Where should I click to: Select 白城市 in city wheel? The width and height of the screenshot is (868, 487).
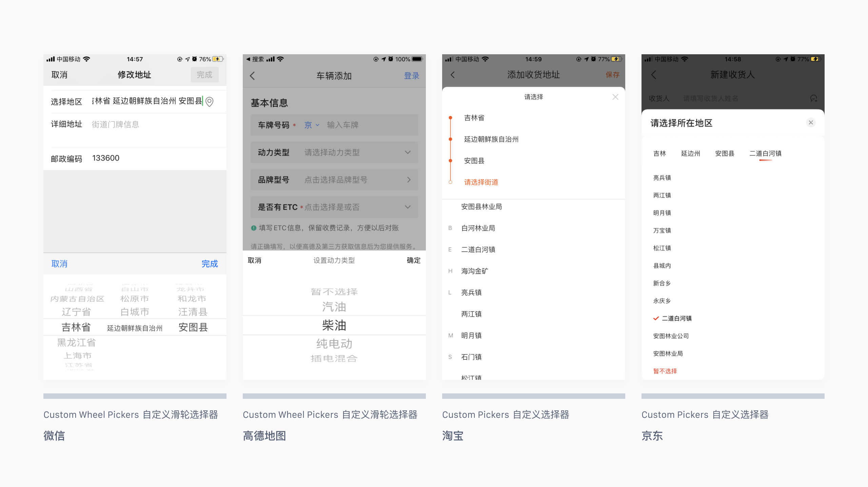[x=135, y=312]
